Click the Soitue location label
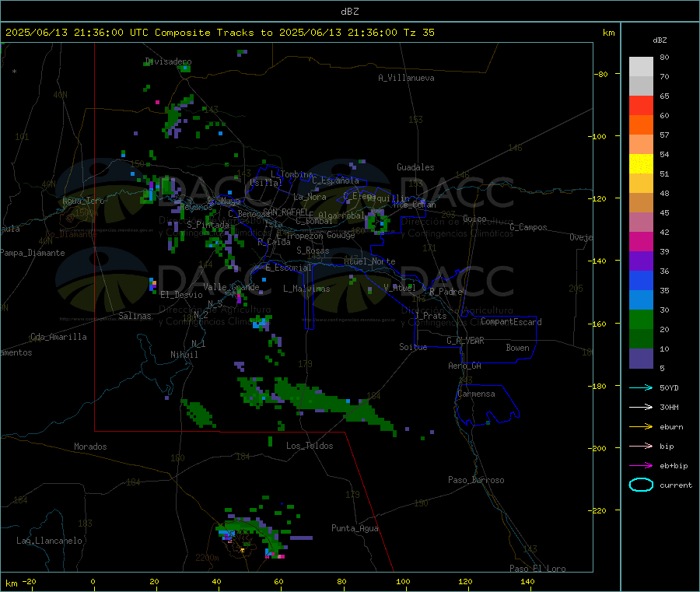700x592 pixels. tap(413, 347)
